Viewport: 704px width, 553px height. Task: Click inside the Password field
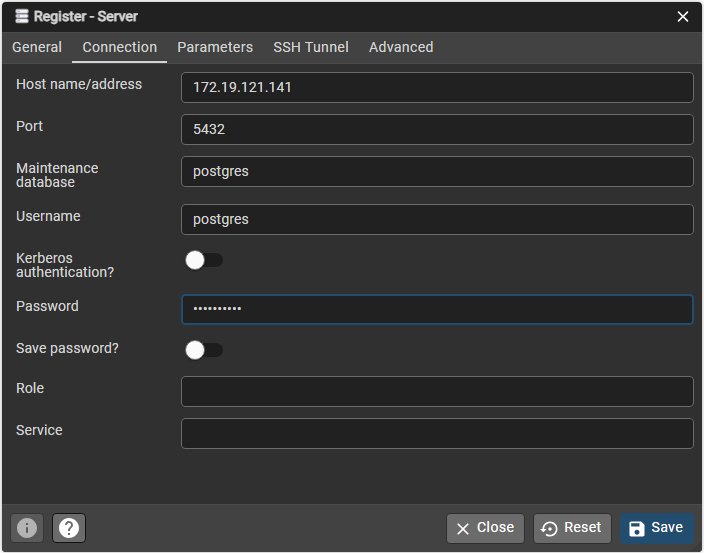(x=437, y=309)
